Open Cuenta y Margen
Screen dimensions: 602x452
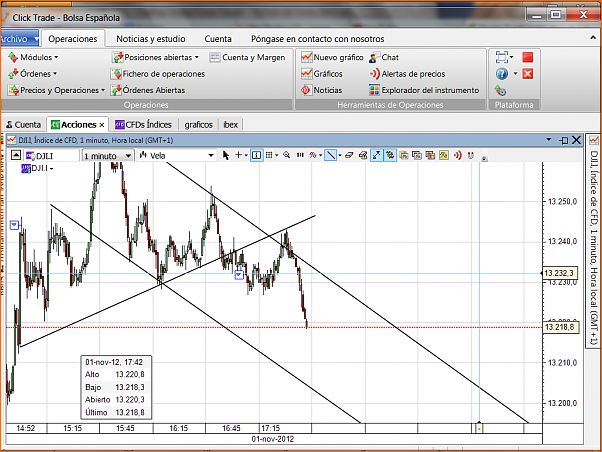click(x=247, y=57)
